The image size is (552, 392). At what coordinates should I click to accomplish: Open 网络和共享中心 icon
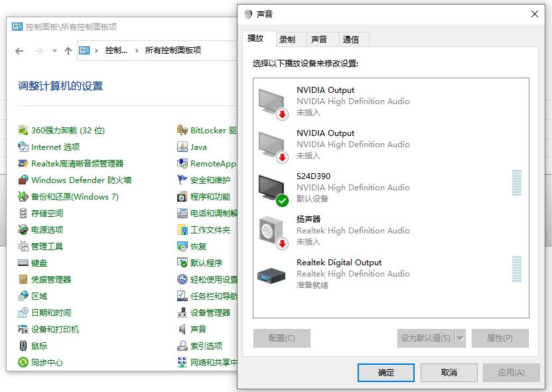click(182, 362)
